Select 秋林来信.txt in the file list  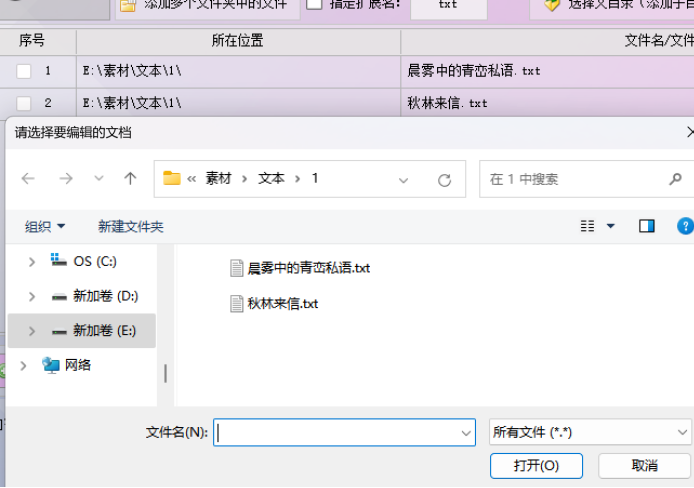coord(282,304)
